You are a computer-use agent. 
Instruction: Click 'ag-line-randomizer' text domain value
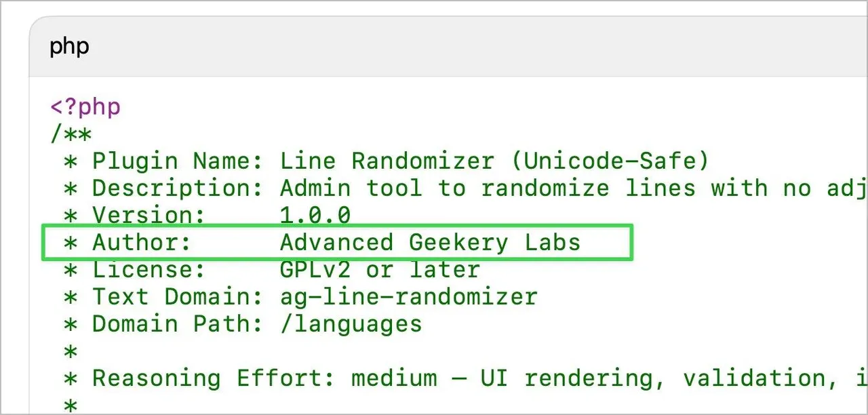point(409,297)
